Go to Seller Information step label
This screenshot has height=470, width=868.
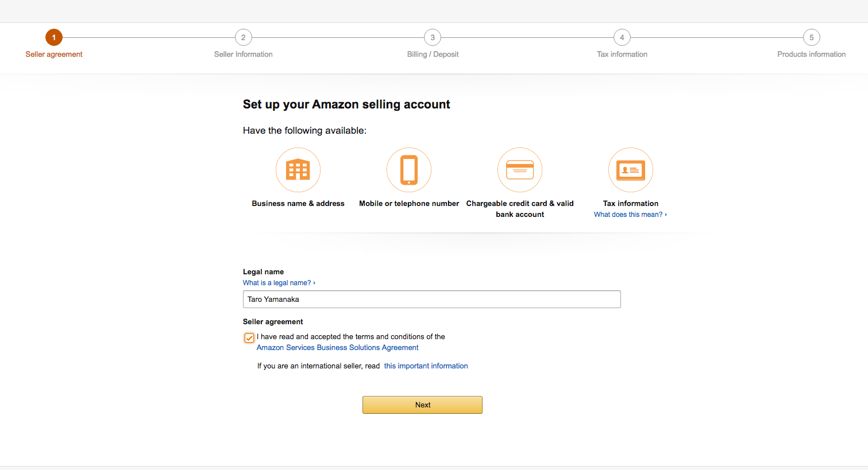click(244, 55)
